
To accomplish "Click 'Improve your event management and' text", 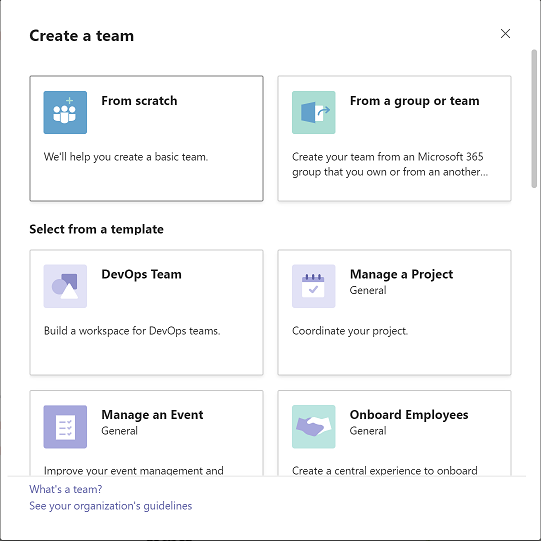I will click(x=134, y=471).
